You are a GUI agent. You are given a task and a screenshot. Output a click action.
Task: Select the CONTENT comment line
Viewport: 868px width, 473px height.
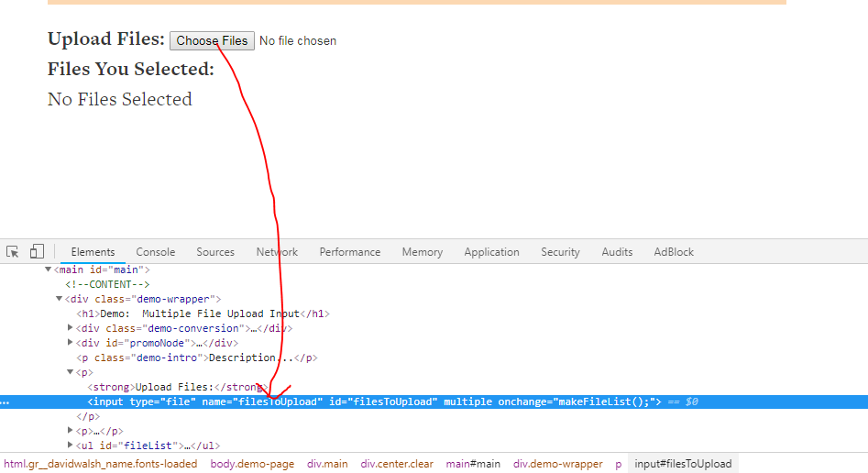[107, 285]
